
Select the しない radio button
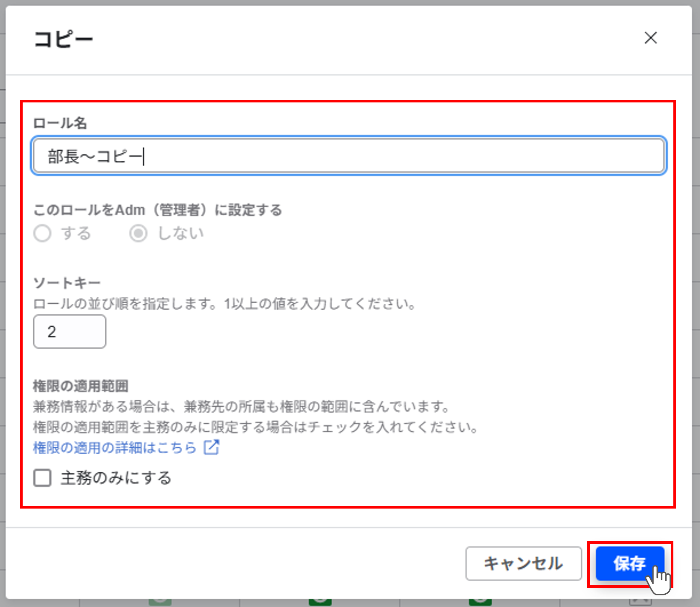tap(138, 233)
